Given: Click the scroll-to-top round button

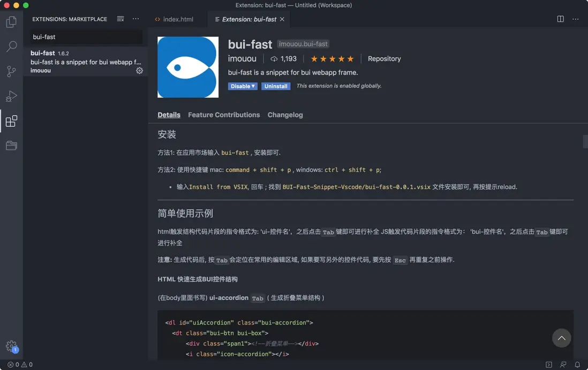Looking at the screenshot, I should pyautogui.click(x=561, y=338).
